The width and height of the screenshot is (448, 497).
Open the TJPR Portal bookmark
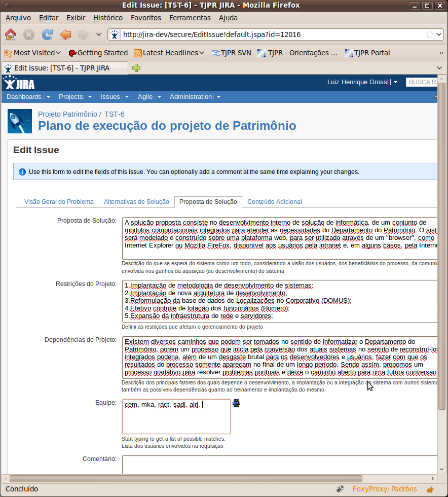[x=367, y=53]
